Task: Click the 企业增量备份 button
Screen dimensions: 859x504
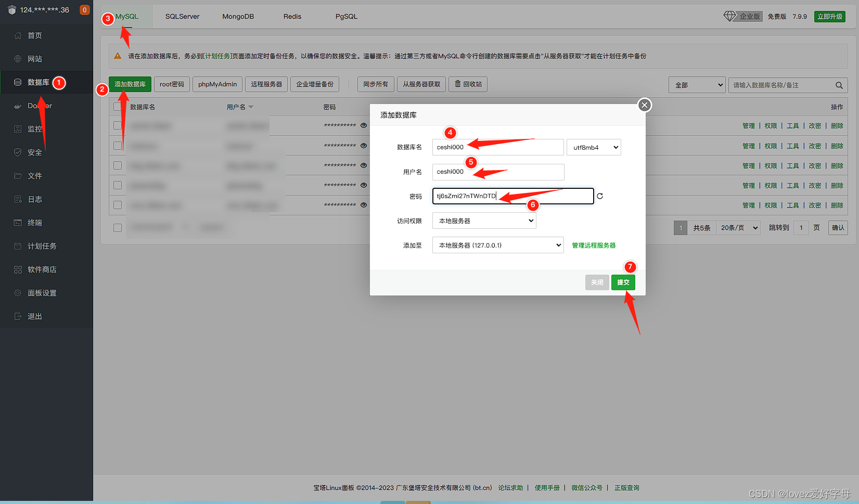Action: pos(315,84)
